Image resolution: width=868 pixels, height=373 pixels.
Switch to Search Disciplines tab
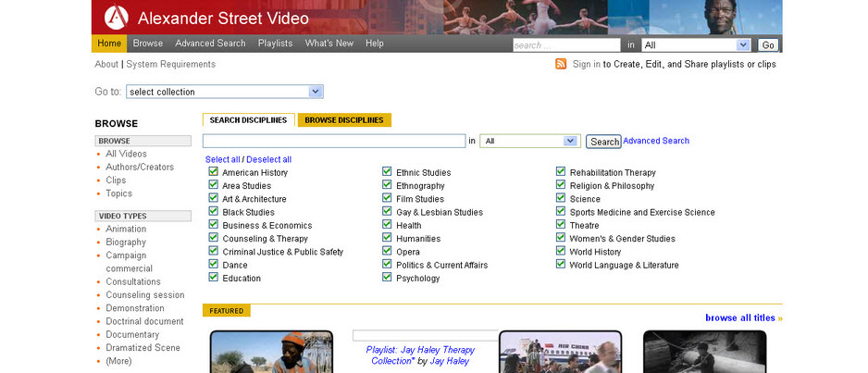[x=249, y=120]
